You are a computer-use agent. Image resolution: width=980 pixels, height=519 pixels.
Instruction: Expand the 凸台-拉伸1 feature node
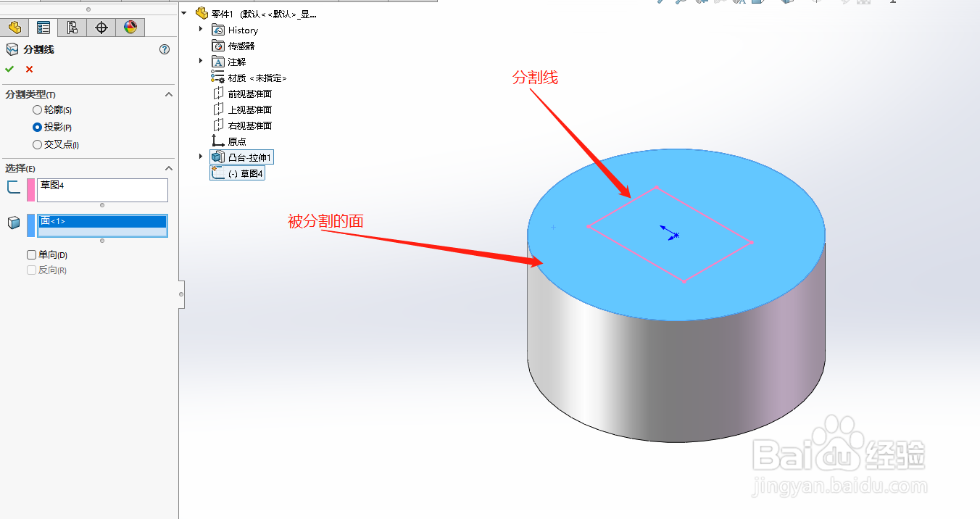click(x=201, y=157)
